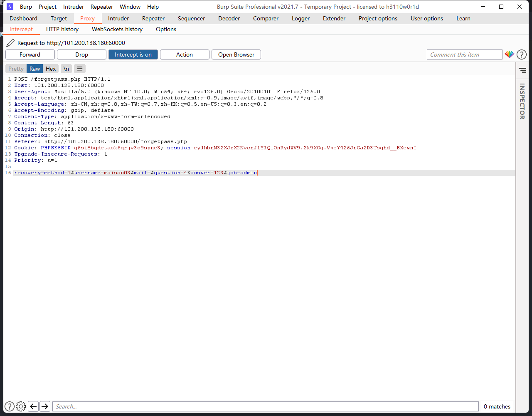532x416 pixels.
Task: Switch to the Target tab
Action: pos(59,18)
